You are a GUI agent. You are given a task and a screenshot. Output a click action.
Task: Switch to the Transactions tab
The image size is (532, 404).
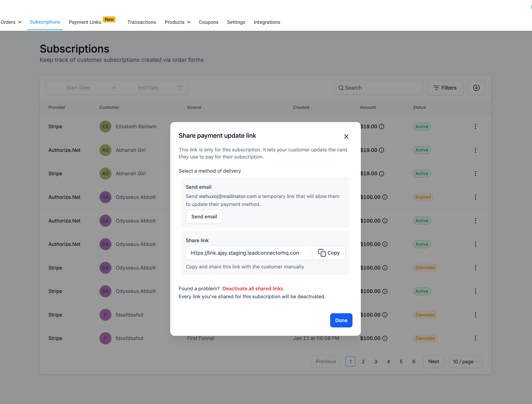[x=141, y=22]
